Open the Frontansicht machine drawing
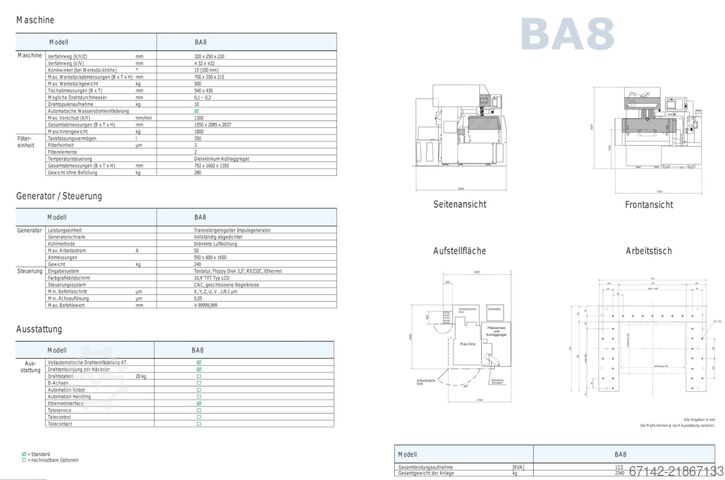Image resolution: width=725 pixels, height=480 pixels. click(x=649, y=140)
